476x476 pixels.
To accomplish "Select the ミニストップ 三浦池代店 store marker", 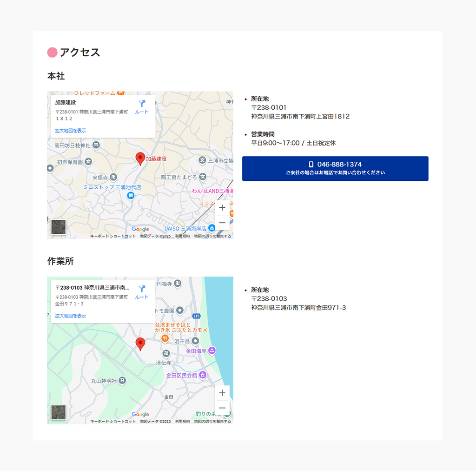I will coord(131,196).
